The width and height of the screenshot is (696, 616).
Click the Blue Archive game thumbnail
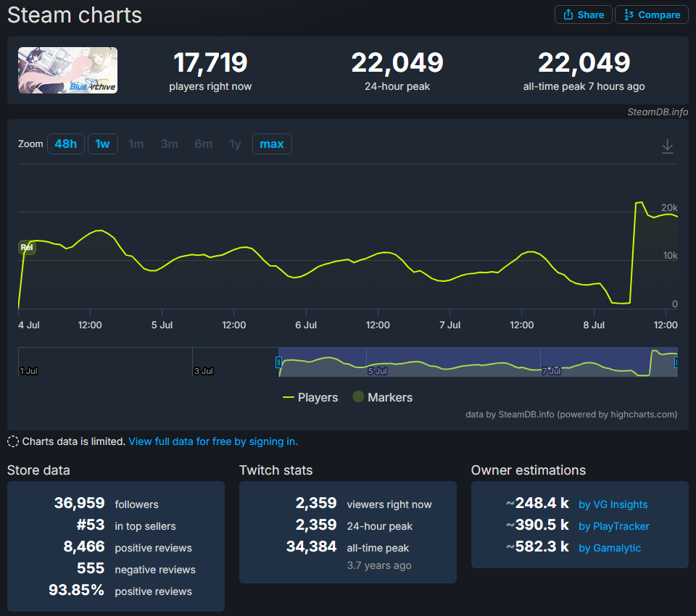point(67,70)
